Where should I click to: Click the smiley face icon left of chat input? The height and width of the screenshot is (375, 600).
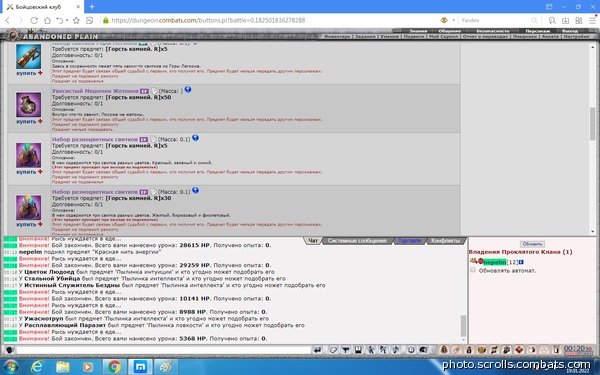pos(10,350)
